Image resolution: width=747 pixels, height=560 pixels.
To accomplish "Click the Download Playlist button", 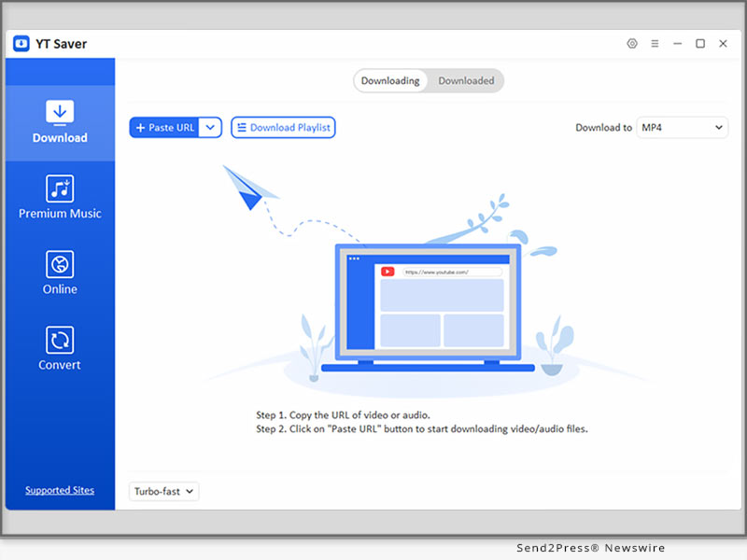I will 283,128.
